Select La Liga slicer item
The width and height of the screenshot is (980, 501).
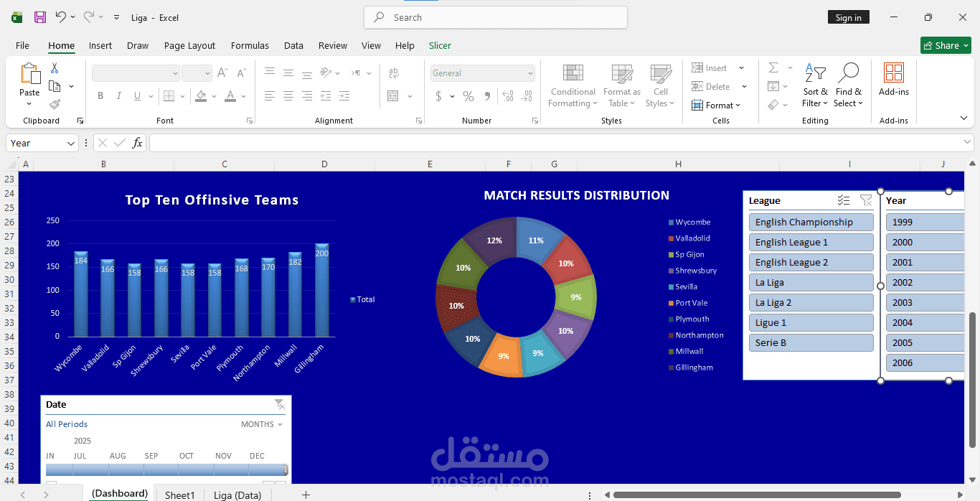click(811, 282)
